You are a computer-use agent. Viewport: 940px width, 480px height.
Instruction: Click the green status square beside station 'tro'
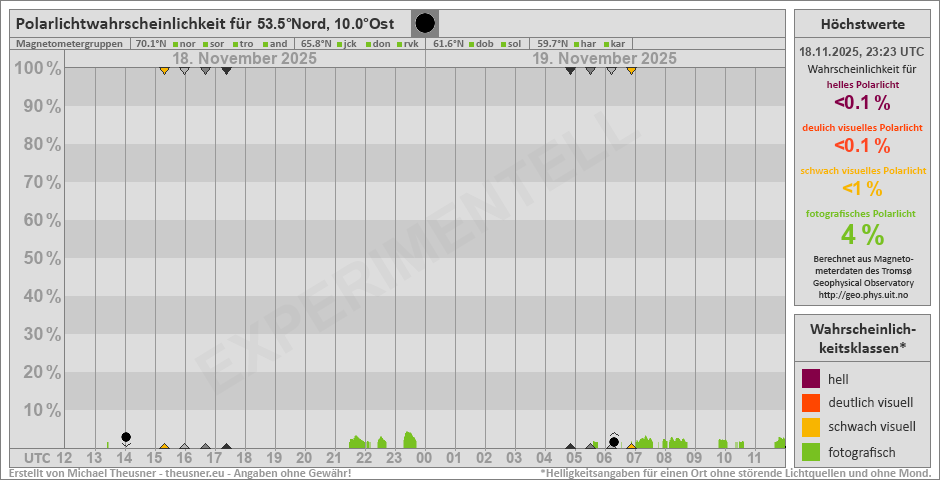[235, 44]
